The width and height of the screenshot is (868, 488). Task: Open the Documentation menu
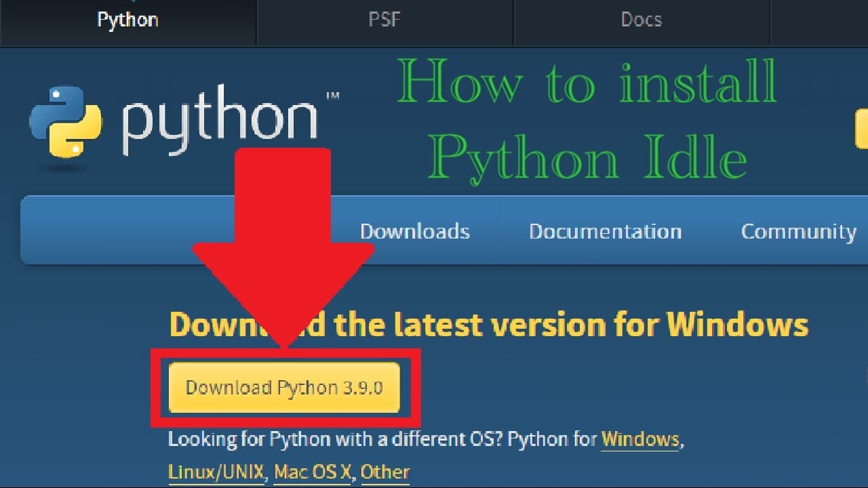[605, 231]
